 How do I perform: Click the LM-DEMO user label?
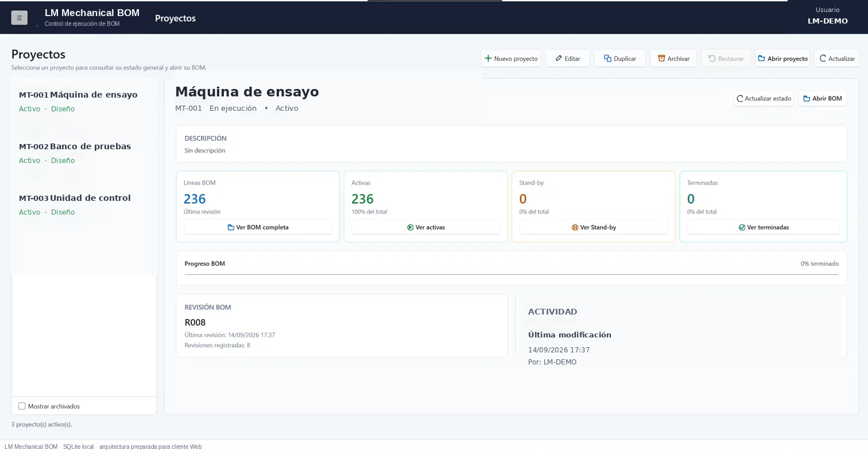(x=827, y=21)
